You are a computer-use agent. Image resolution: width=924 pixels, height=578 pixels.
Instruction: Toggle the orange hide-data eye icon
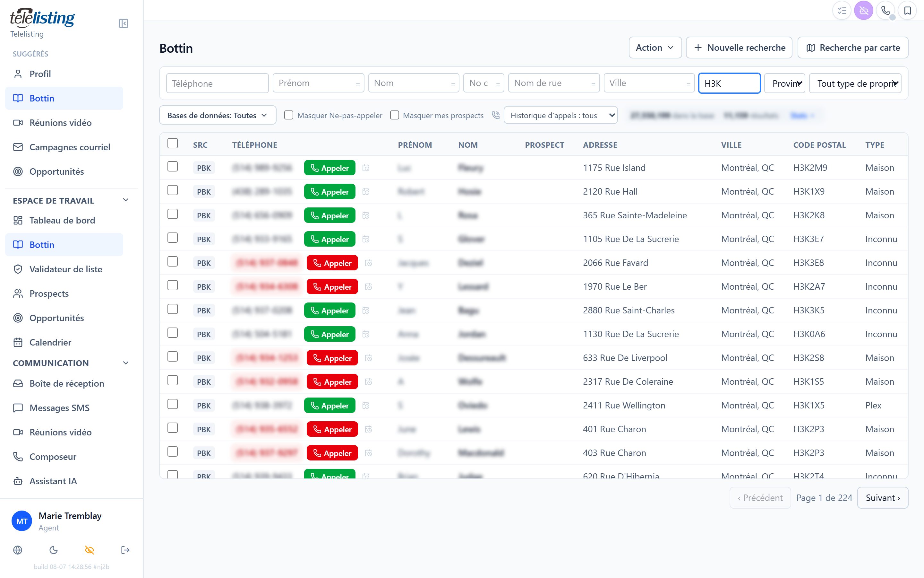pos(89,550)
